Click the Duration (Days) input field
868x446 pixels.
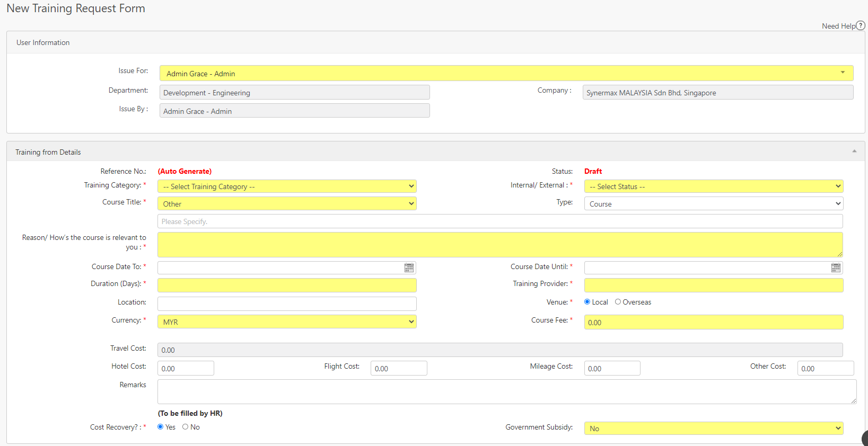coord(287,285)
